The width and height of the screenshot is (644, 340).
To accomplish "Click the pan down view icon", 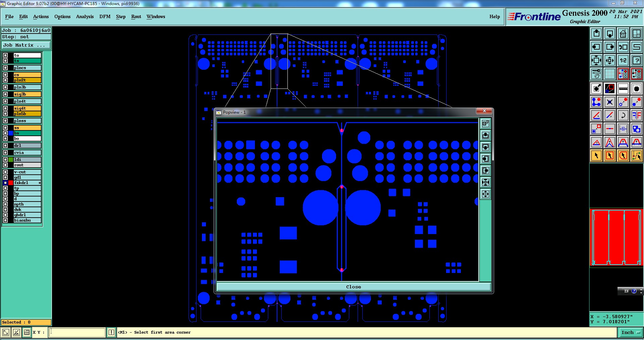I will click(x=610, y=33).
